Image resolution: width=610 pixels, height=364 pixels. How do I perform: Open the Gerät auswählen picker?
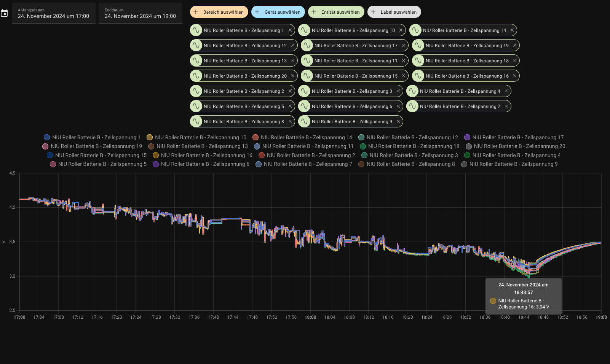pyautogui.click(x=278, y=12)
